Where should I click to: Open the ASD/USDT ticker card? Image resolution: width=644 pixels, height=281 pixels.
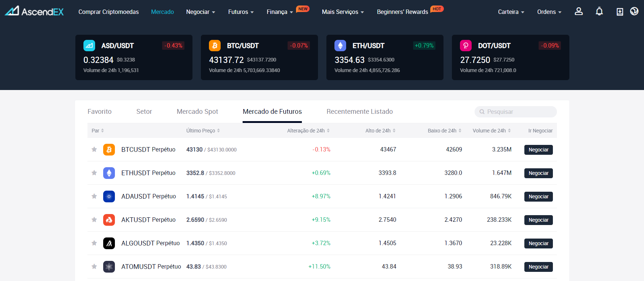[134, 57]
